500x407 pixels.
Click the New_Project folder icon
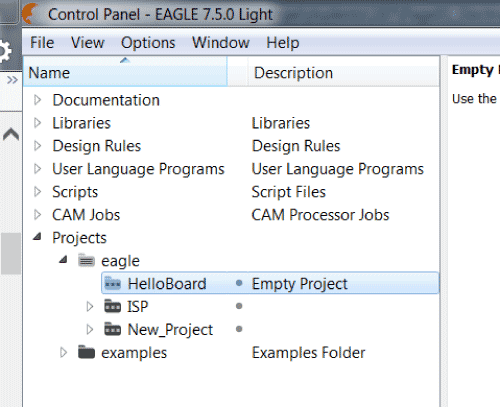[x=113, y=329]
